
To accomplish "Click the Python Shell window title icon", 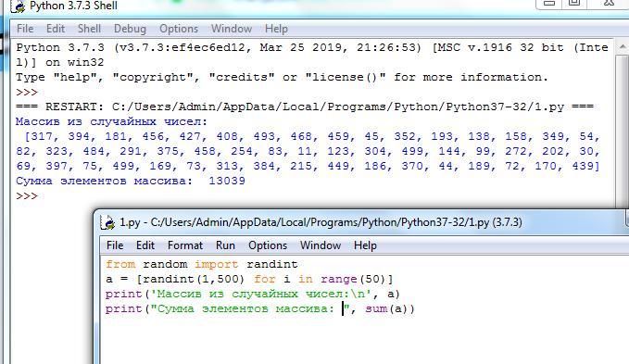I will (18, 6).
